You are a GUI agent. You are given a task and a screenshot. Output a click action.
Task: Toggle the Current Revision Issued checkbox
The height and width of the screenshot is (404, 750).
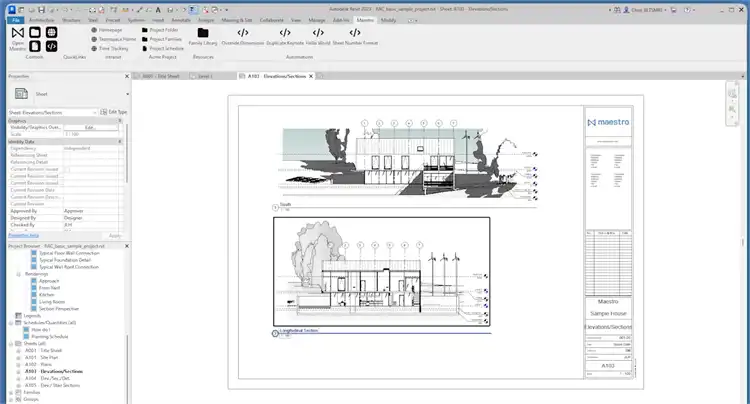tap(67, 169)
